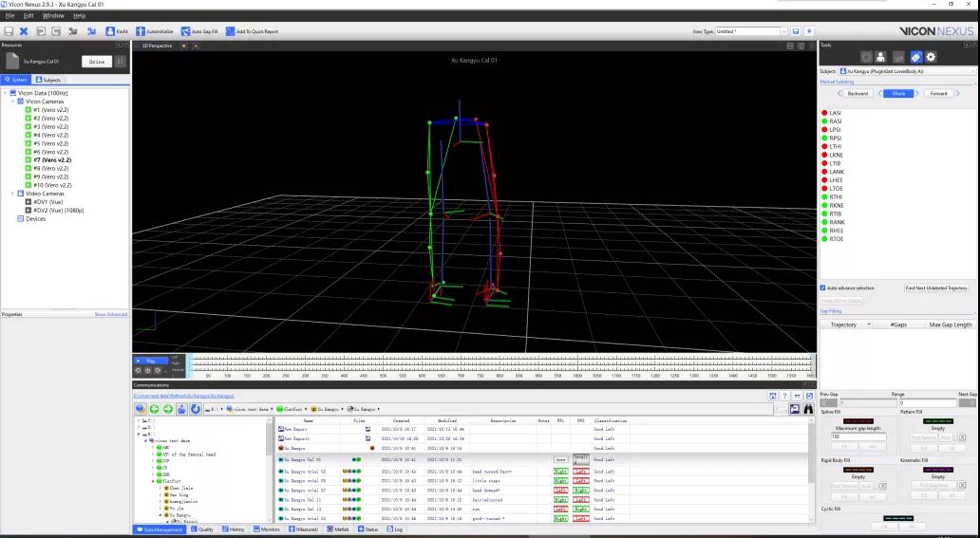This screenshot has height=538, width=980.
Task: Open the System Preparation tools icon
Action: pyautogui.click(x=866, y=58)
